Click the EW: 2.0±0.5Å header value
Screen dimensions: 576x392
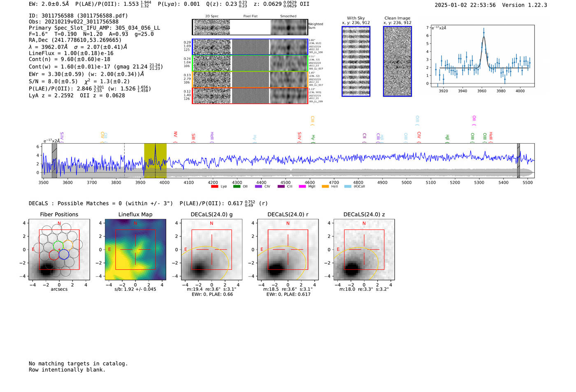click(49, 4)
